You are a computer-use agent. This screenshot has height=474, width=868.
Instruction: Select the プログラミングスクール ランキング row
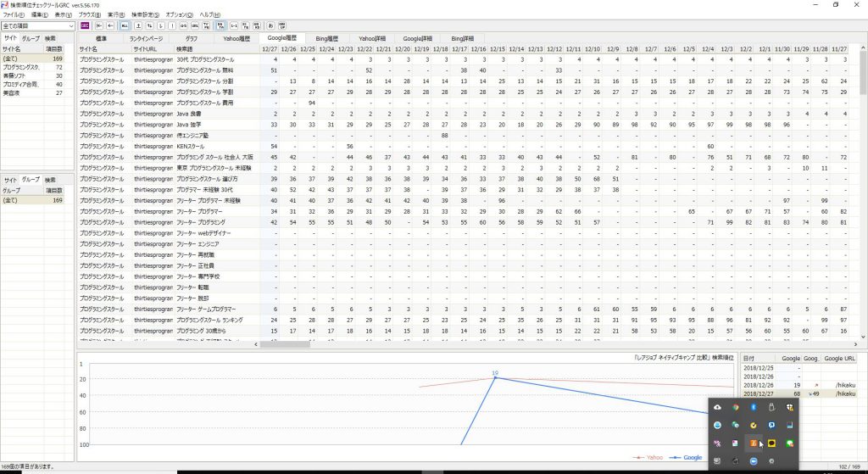[463, 320]
